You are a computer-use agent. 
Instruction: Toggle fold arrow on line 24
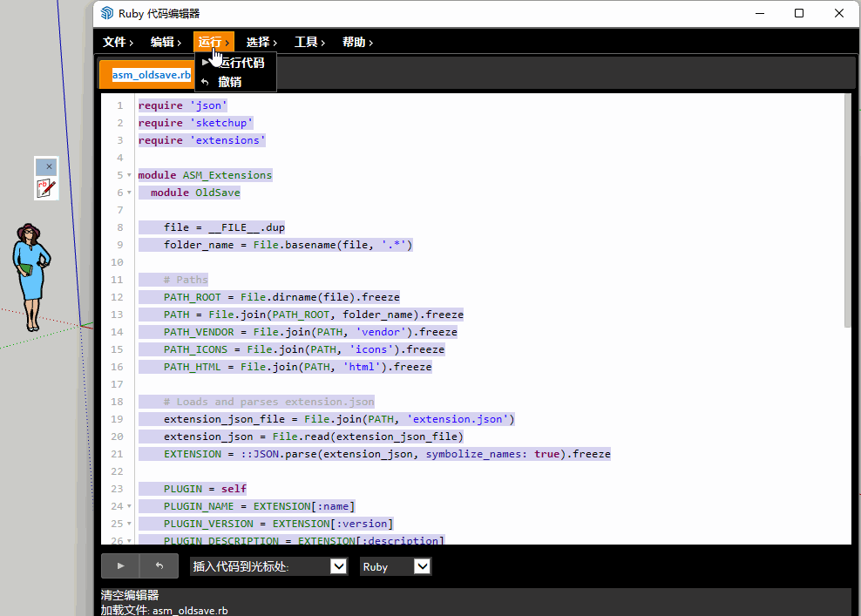point(129,506)
